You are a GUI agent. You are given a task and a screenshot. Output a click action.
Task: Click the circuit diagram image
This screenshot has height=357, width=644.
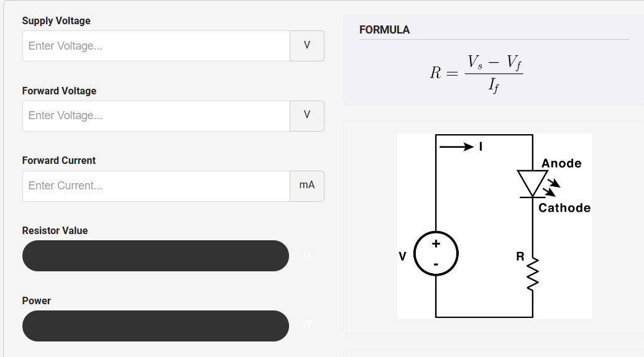tap(494, 226)
